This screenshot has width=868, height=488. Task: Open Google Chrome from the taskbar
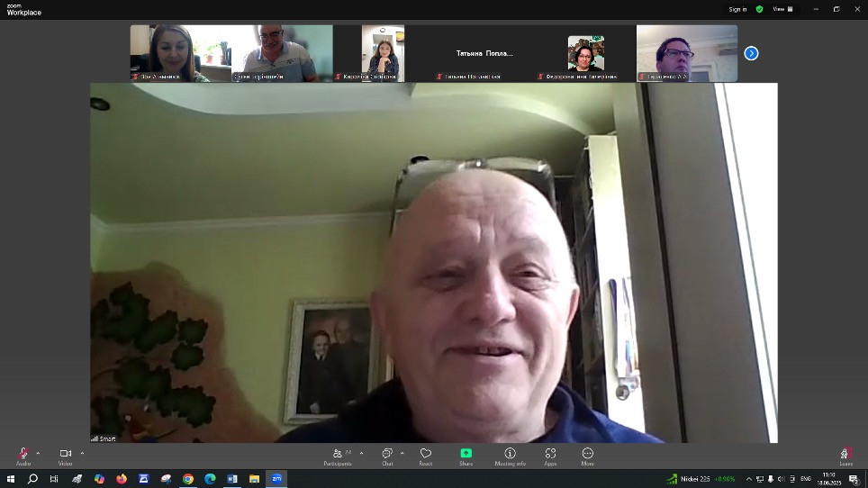coord(188,479)
